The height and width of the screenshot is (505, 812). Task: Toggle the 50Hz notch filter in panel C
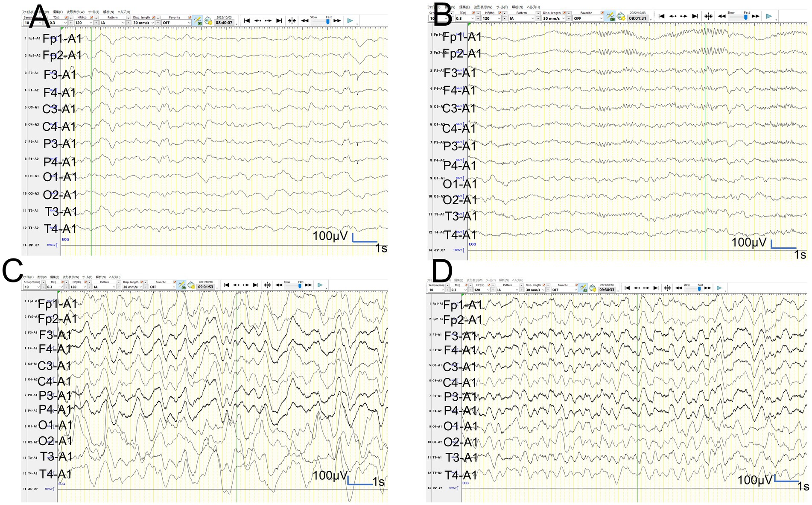pyautogui.click(x=181, y=285)
